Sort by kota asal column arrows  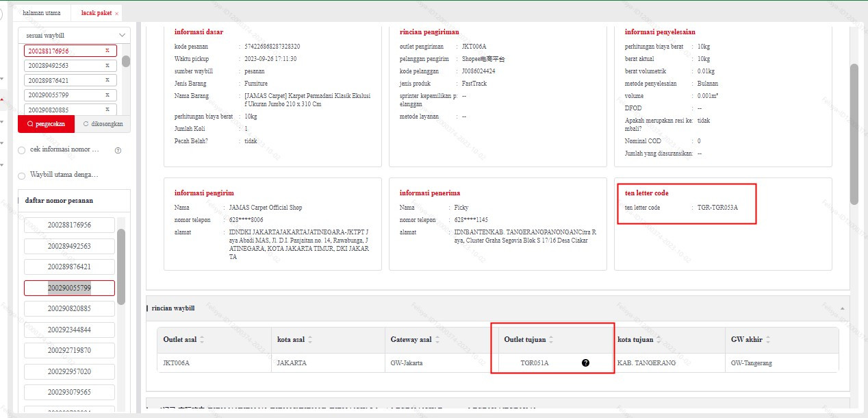click(x=309, y=340)
